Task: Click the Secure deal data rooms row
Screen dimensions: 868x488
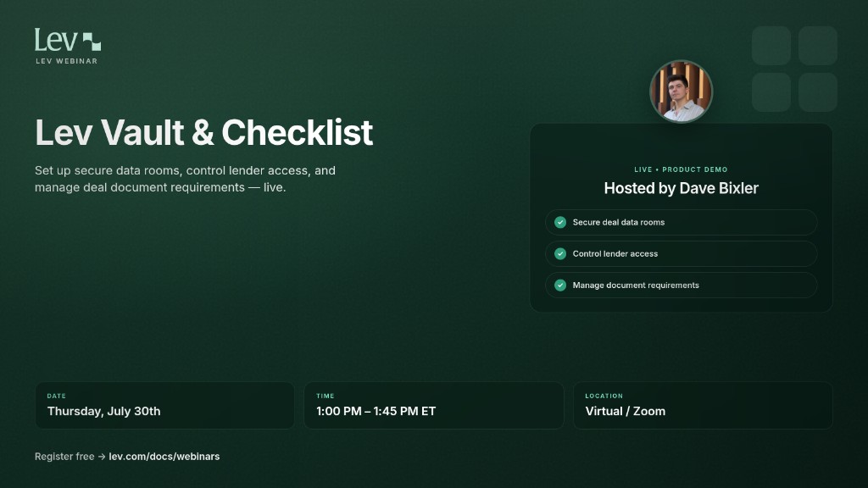Action: click(681, 223)
